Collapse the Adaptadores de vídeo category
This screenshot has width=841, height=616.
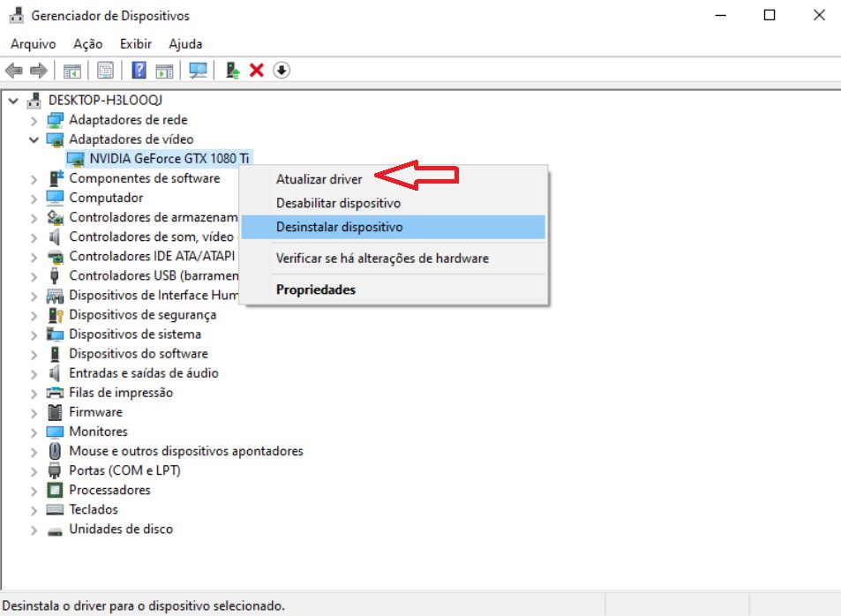click(34, 139)
